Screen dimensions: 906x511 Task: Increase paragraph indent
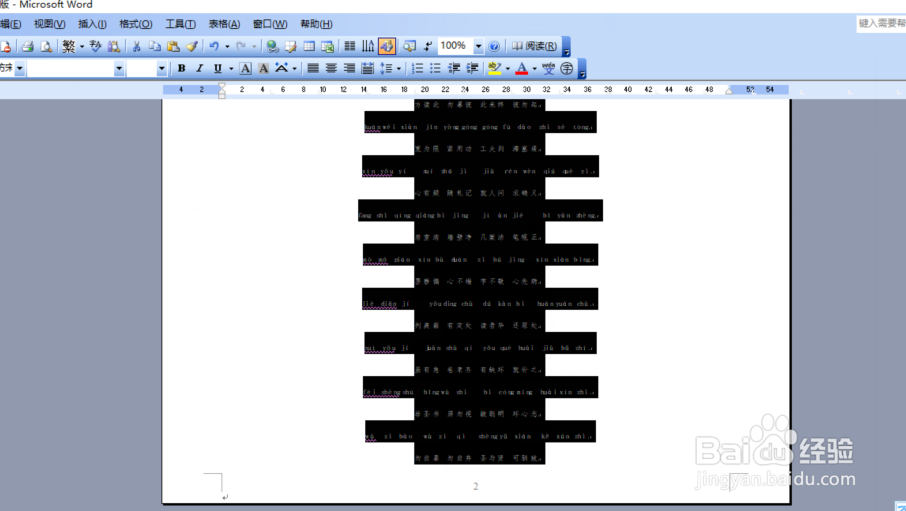point(472,68)
